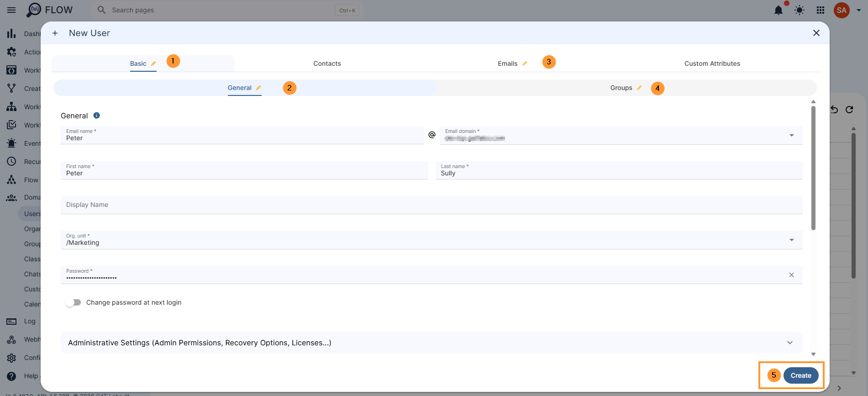Screen dimensions: 868x396
Task: Click the Display Name field
Action: click(431, 205)
